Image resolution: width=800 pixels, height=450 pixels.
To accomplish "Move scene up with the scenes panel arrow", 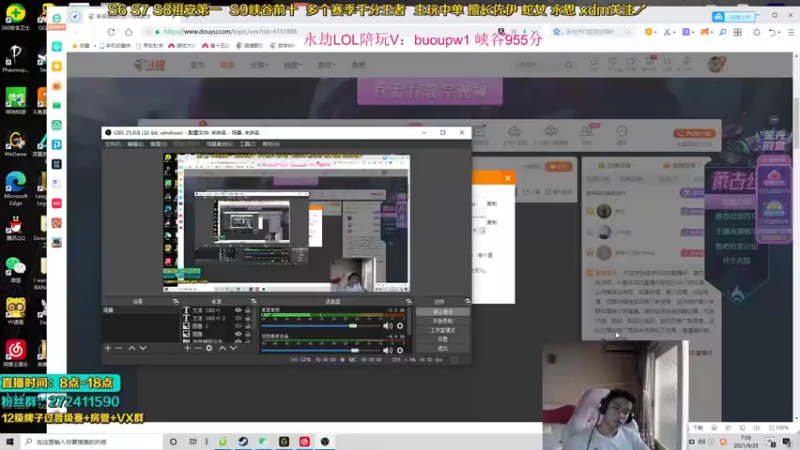I will pos(132,348).
